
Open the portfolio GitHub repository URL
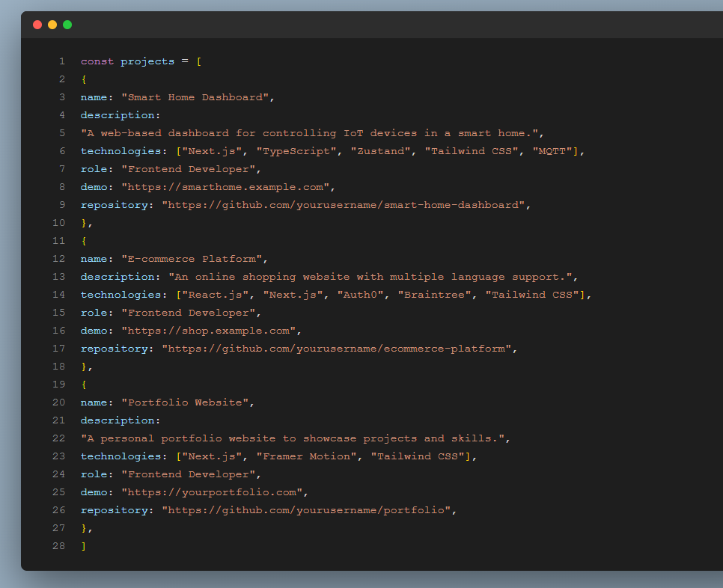pyautogui.click(x=308, y=510)
